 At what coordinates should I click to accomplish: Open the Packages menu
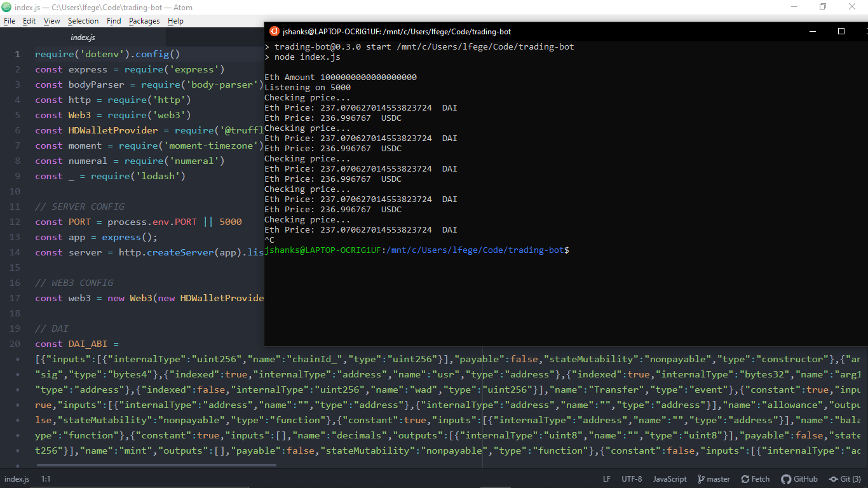pos(144,21)
